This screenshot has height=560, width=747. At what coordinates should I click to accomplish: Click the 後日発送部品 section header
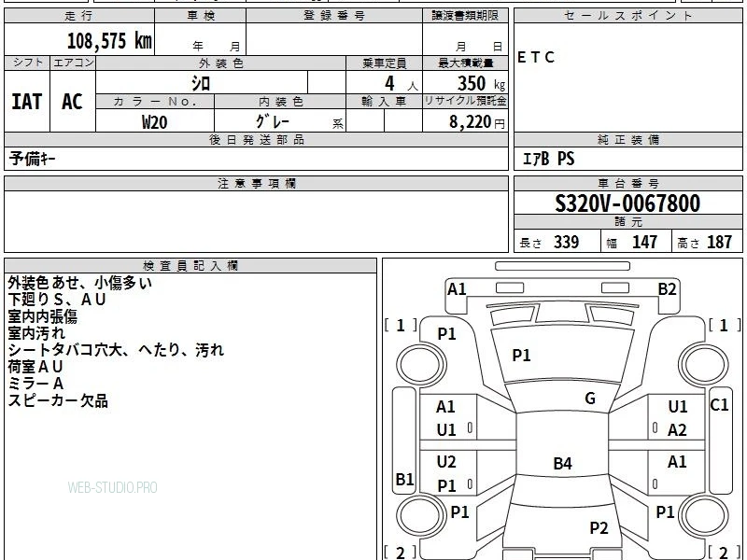[x=256, y=139]
